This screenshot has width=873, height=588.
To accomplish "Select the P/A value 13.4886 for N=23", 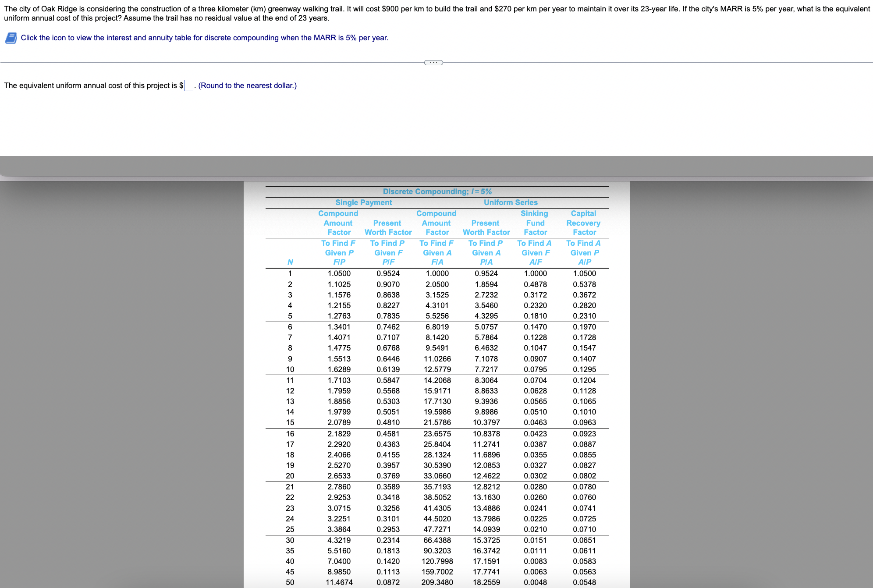I will (486, 508).
